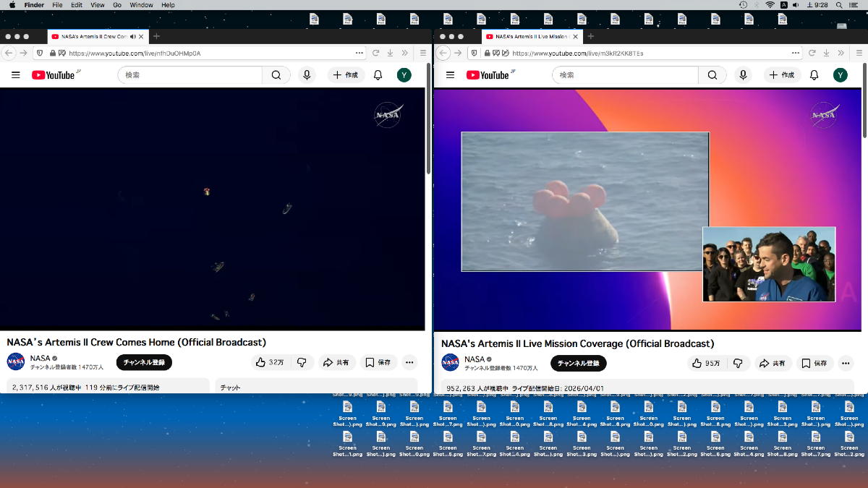Open the Go menu
This screenshot has height=488, width=868.
[x=117, y=5]
